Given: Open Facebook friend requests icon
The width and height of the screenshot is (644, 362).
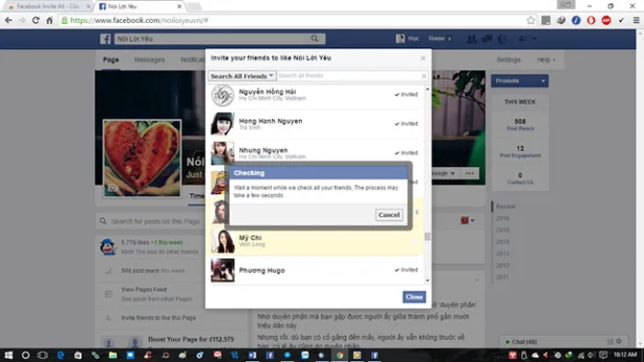Looking at the screenshot, I should tap(472, 38).
